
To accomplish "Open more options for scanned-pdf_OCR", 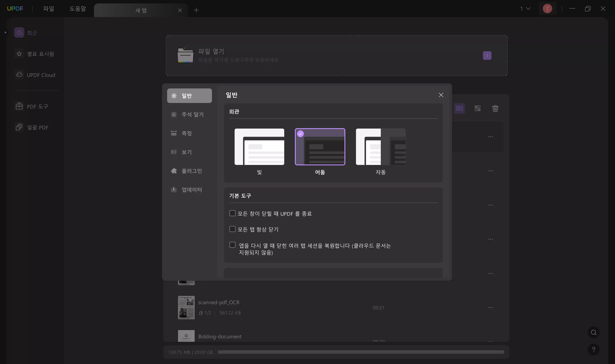I will 490,308.
